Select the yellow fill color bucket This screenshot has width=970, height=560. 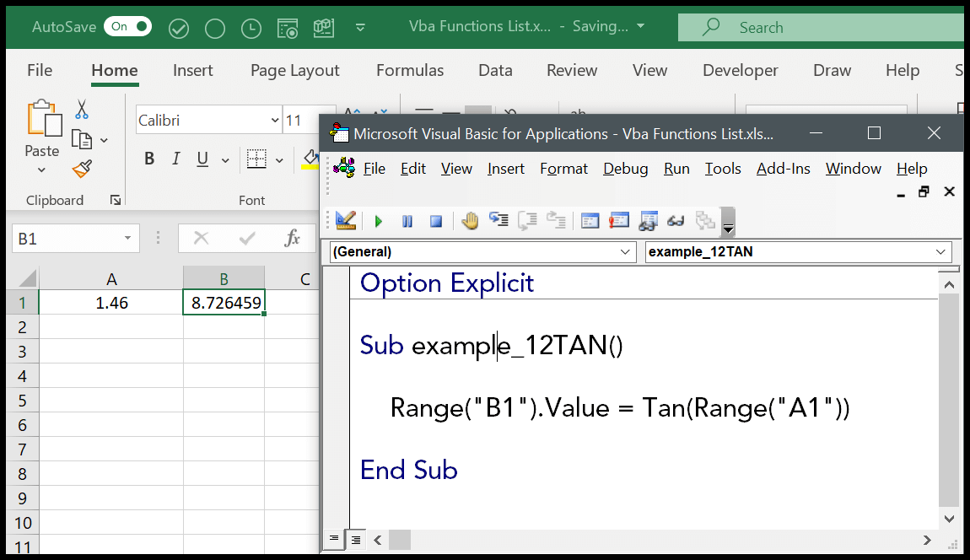point(310,159)
